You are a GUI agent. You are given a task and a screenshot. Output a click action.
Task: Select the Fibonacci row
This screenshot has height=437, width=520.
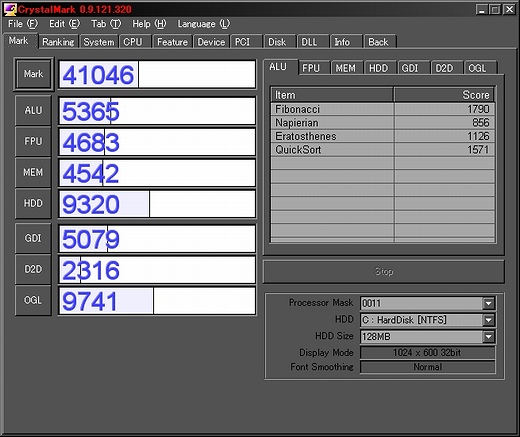383,109
